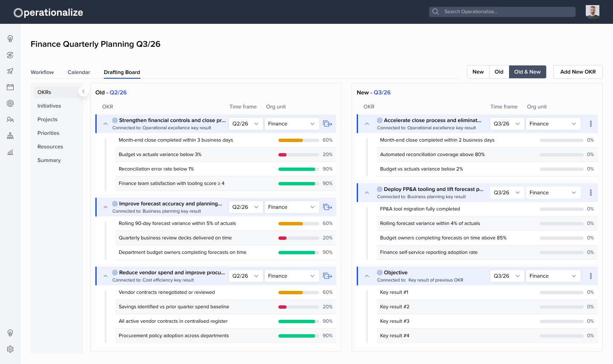Open the people users sidebar icon
Viewport: 613px width, 364px height.
[x=10, y=119]
